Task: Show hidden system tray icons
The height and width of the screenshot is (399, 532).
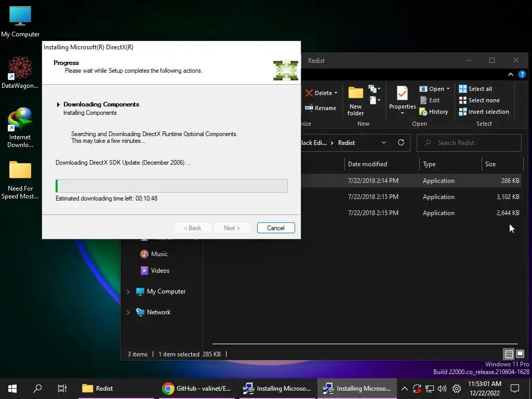Action: pos(404,389)
